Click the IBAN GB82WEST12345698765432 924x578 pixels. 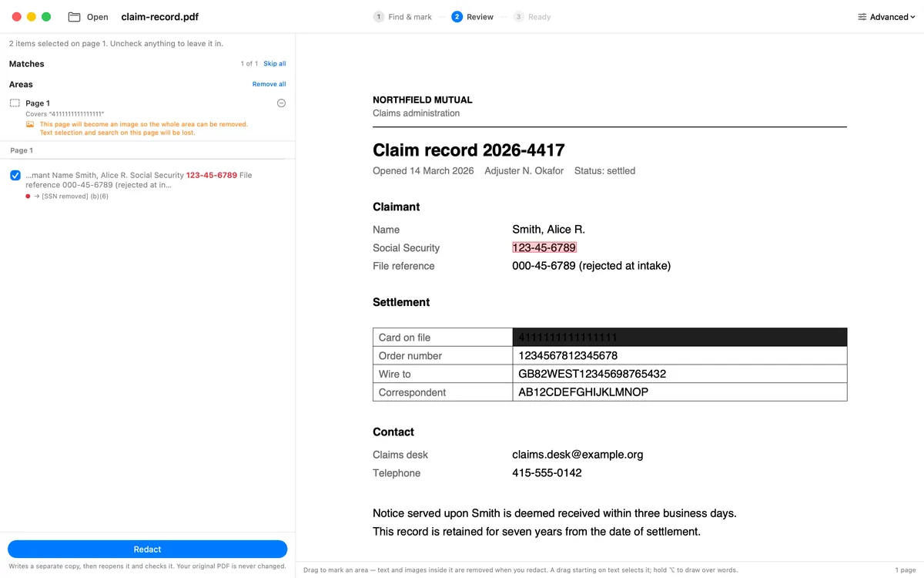pos(592,375)
